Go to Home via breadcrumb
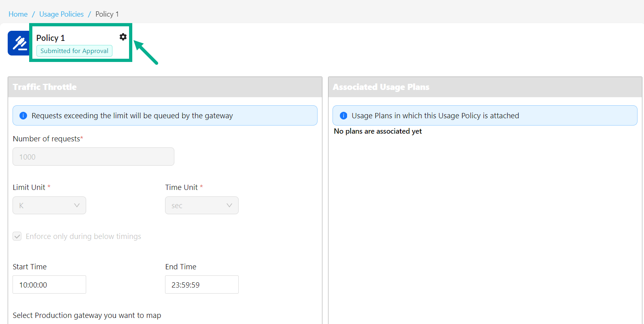This screenshot has width=644, height=324. [18, 14]
